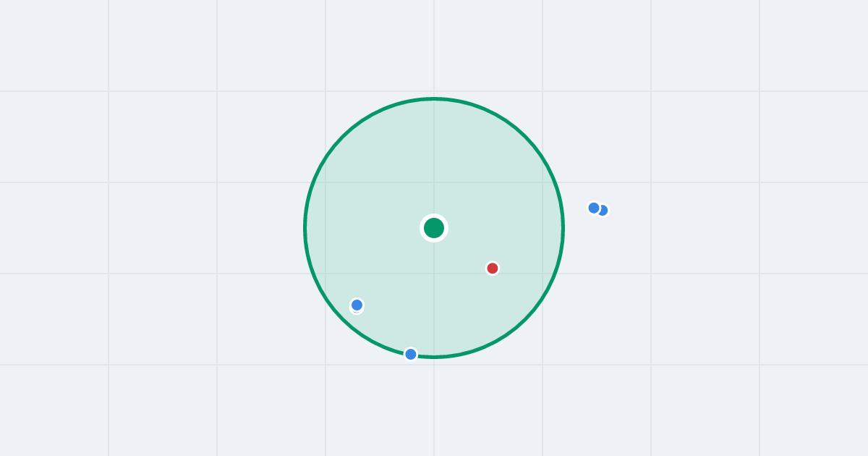Click the green center marker of the circle
Image resolution: width=868 pixels, height=456 pixels.
click(434, 228)
